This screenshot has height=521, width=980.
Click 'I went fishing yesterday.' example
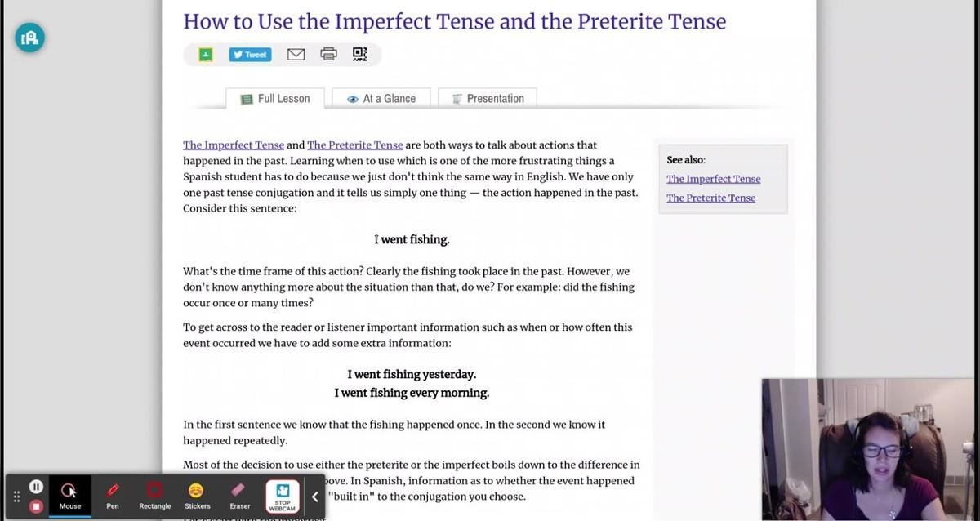point(412,374)
